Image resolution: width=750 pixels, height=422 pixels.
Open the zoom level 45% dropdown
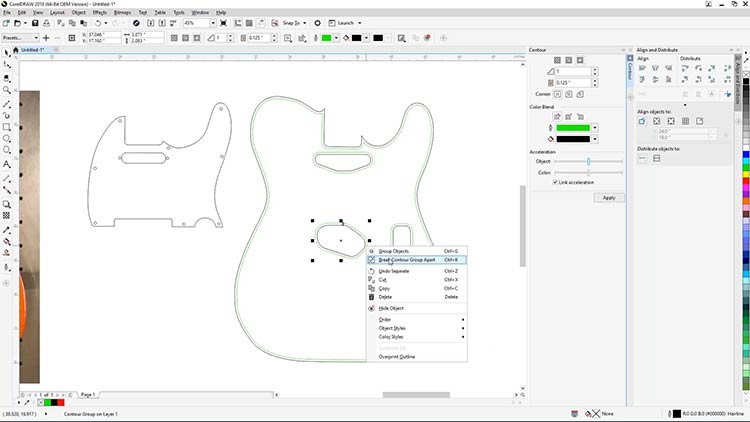click(x=213, y=23)
